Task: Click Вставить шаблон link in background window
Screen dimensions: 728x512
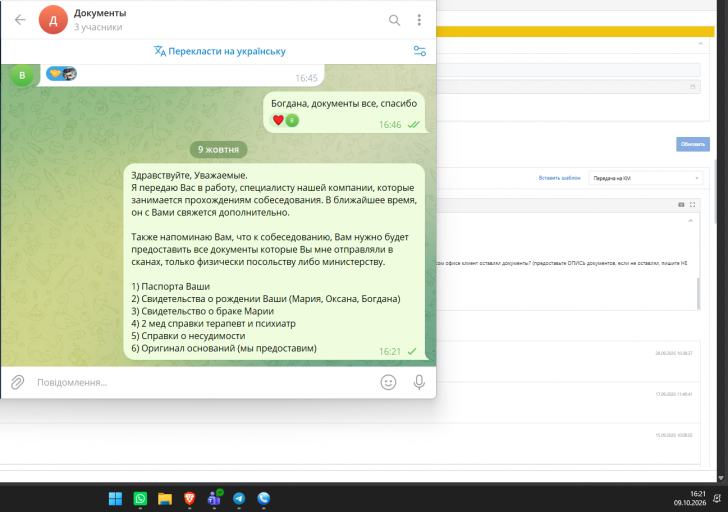Action: click(x=559, y=178)
